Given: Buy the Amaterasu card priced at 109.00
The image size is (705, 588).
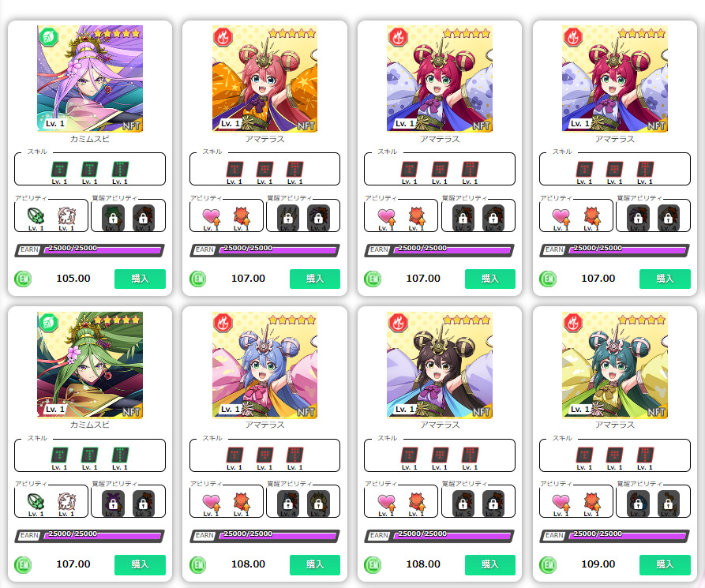Looking at the screenshot, I should pos(665,564).
